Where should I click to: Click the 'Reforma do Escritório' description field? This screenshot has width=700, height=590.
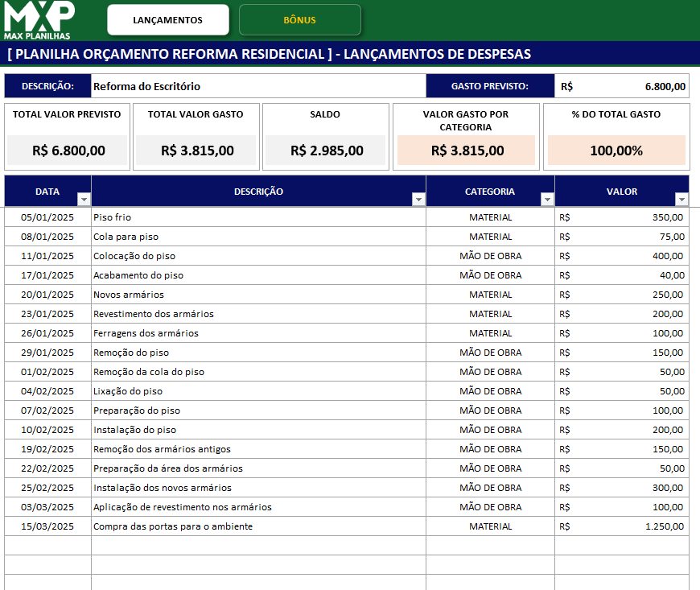point(257,85)
